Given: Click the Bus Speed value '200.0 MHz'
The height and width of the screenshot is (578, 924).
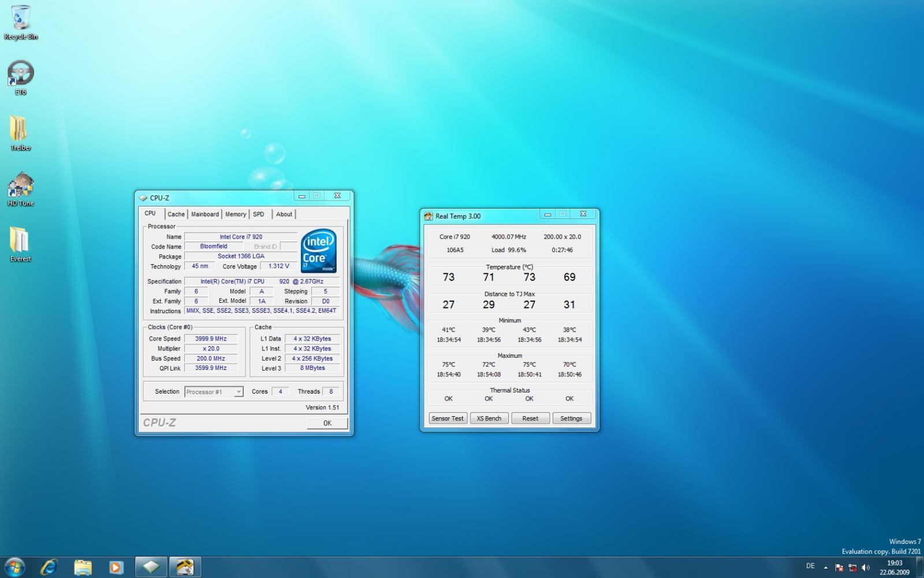Looking at the screenshot, I should (x=211, y=358).
